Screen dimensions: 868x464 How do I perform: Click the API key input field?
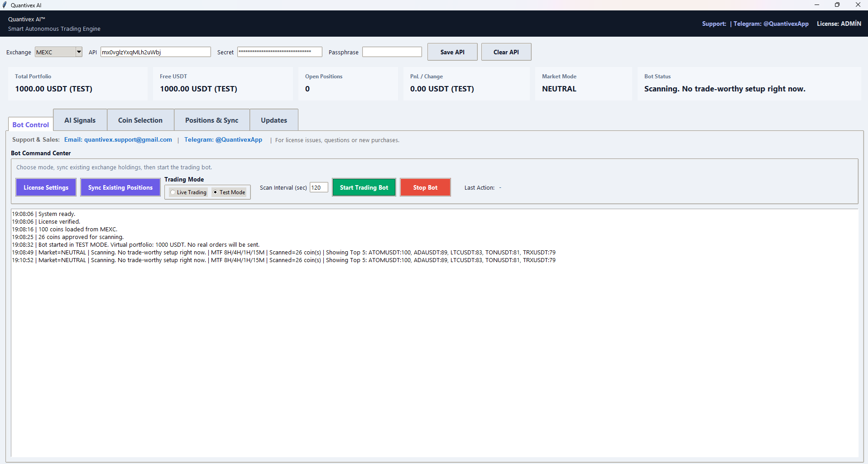click(155, 52)
